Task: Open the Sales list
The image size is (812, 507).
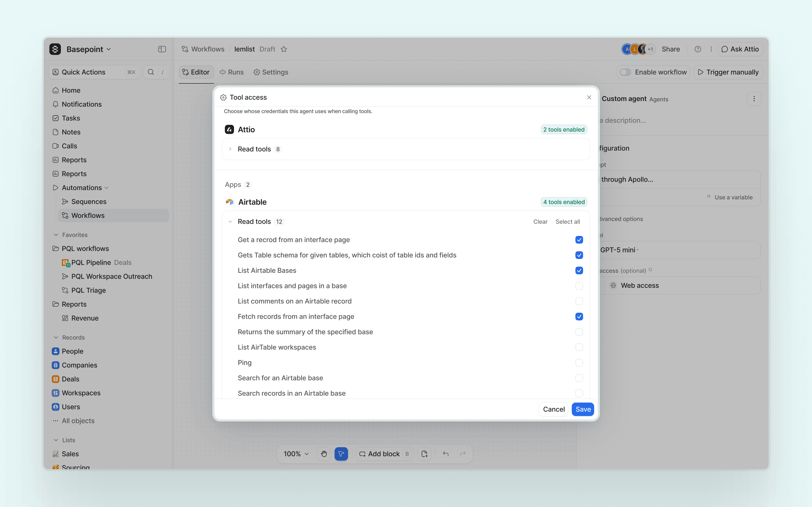Action: [65, 454]
